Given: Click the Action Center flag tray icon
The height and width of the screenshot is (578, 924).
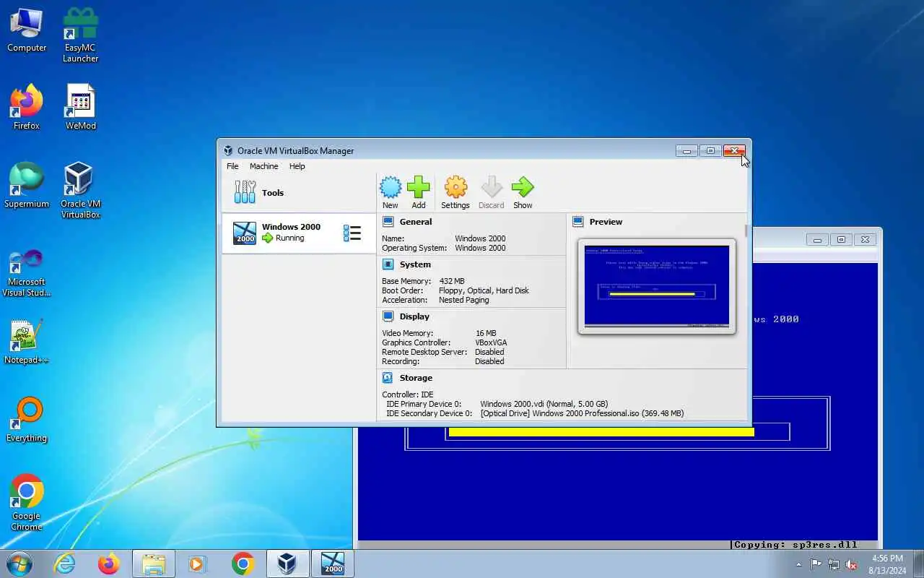Looking at the screenshot, I should tap(816, 564).
